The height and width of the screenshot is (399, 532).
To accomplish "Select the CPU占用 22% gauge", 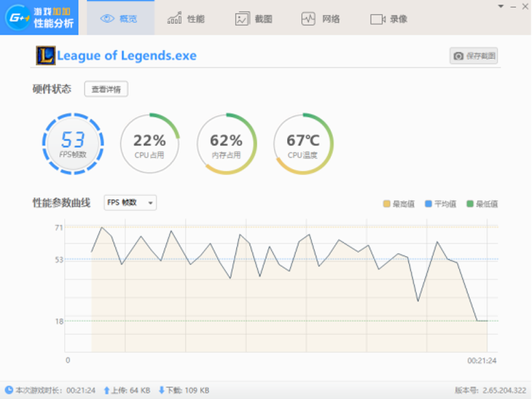I will tap(149, 143).
